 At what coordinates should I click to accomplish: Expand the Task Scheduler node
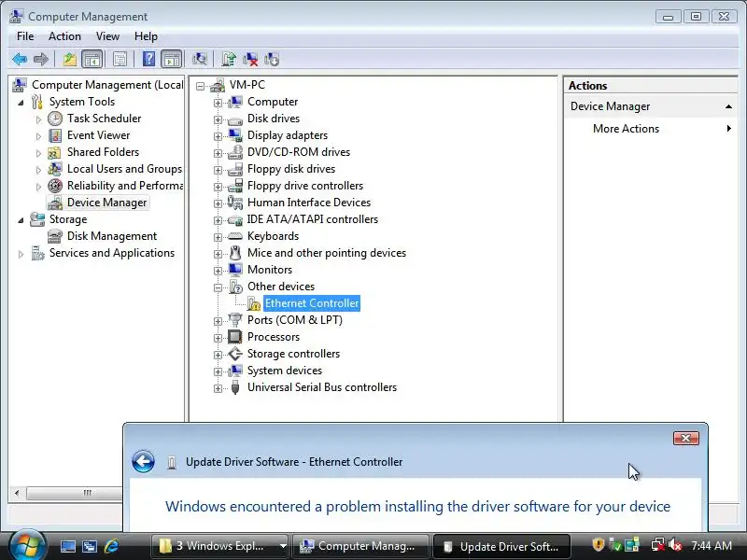38,119
